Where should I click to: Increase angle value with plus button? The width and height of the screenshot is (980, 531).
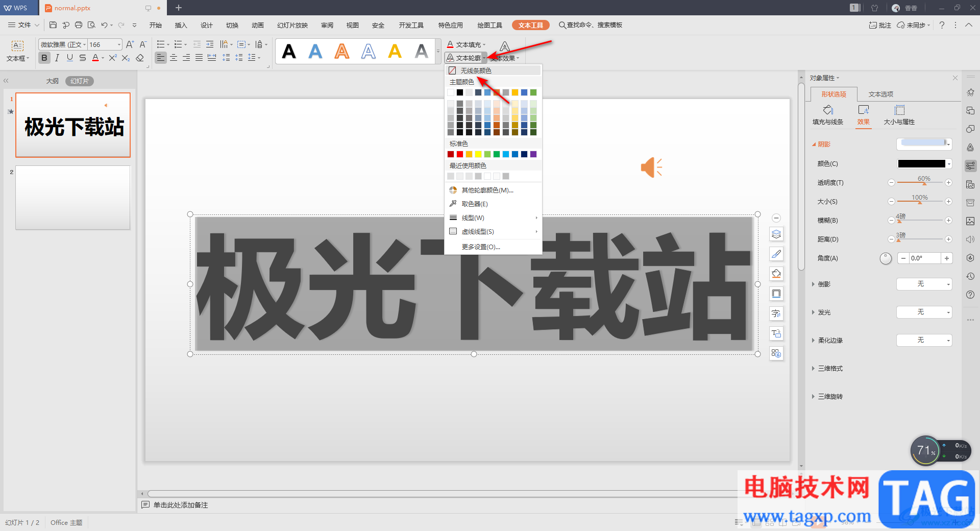(947, 258)
